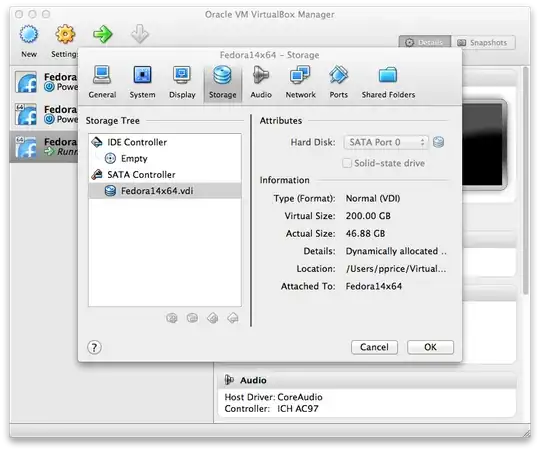Image resolution: width=540 pixels, height=451 pixels.
Task: Switch to the System settings pane
Action: click(x=142, y=82)
